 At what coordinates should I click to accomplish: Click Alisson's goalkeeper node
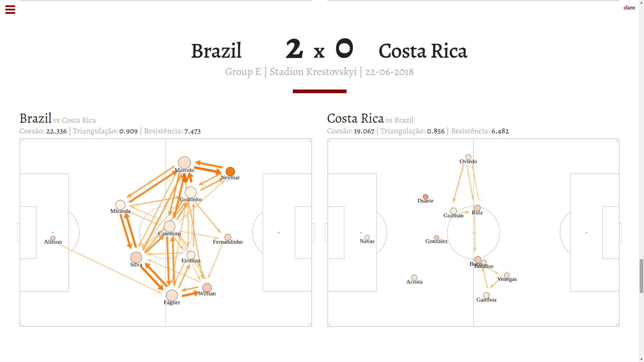[53, 238]
